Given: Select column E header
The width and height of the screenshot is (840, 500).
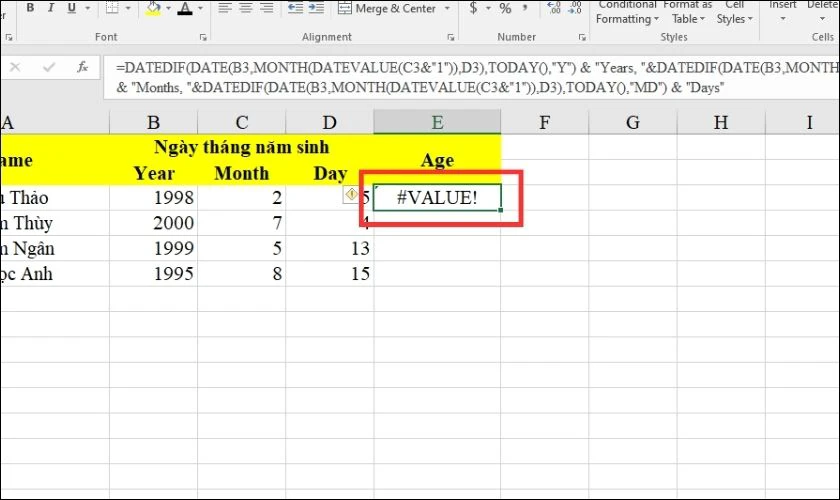Looking at the screenshot, I should pyautogui.click(x=437, y=122).
